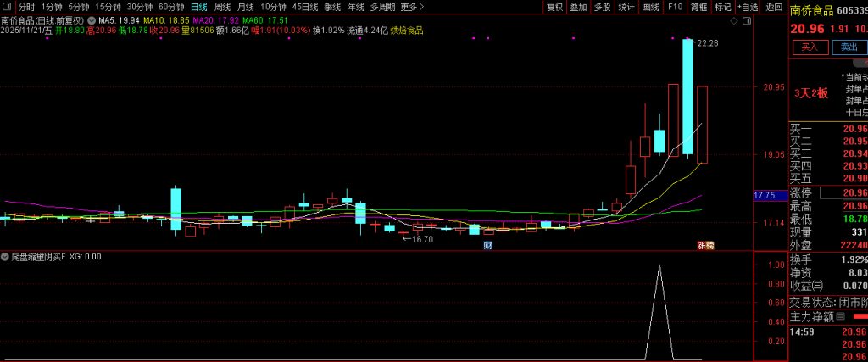Switch to the 30分钟 period tab

[x=140, y=7]
